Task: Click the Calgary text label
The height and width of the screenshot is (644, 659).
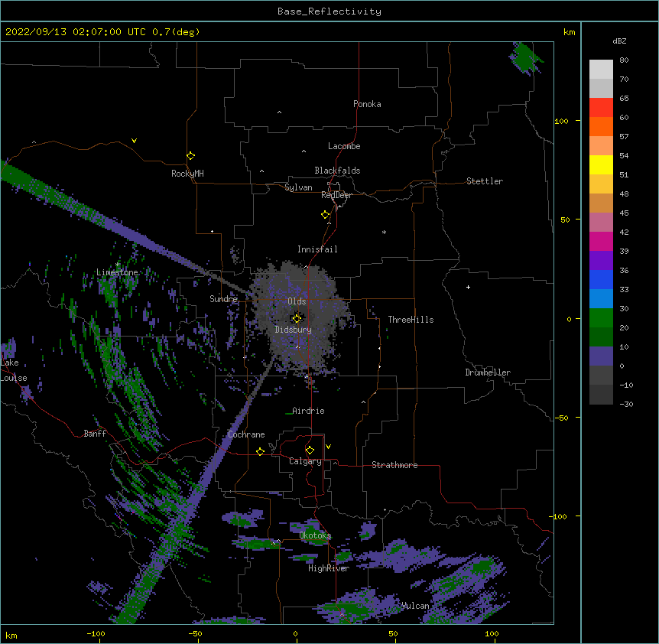Action: (305, 461)
